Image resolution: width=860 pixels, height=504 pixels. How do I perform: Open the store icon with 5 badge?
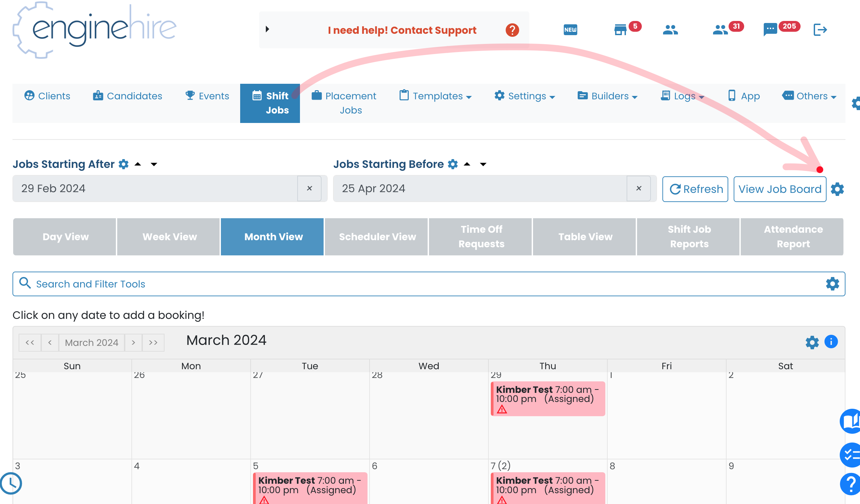click(x=620, y=30)
